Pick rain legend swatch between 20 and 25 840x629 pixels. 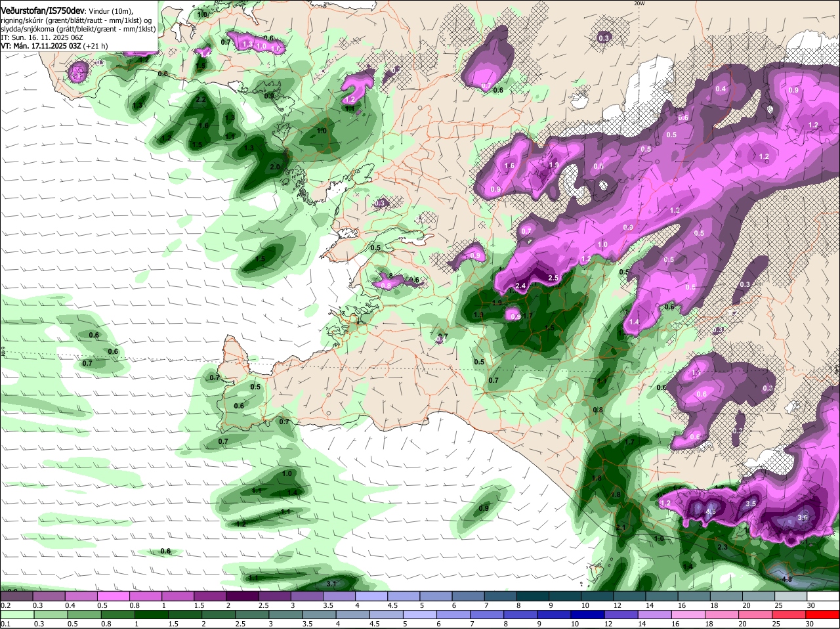[757, 615]
